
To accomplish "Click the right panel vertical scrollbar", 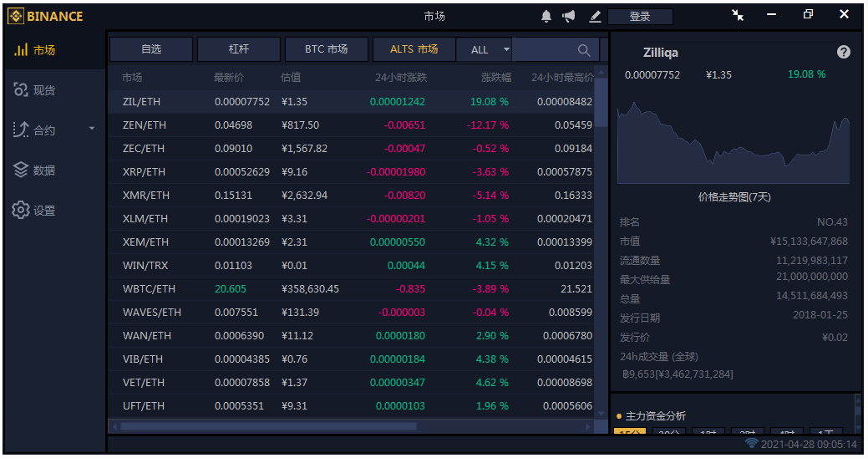I will tap(857, 413).
